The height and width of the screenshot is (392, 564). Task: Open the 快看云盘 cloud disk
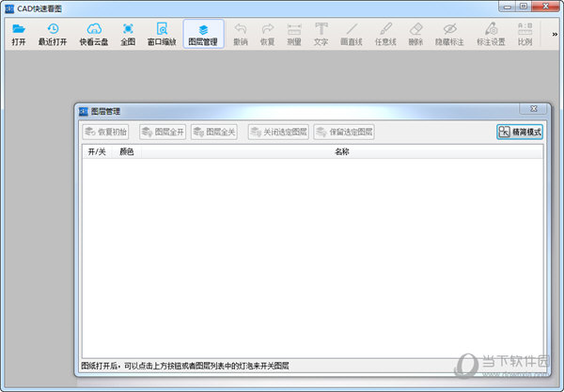click(x=94, y=35)
